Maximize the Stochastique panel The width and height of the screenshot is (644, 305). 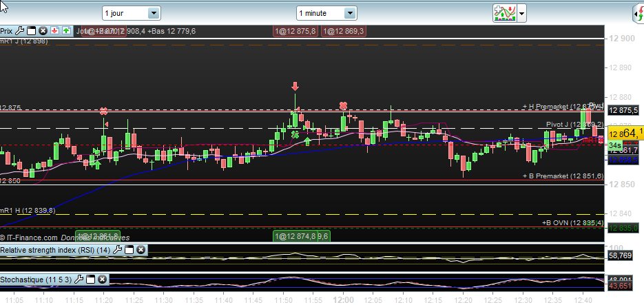click(x=90, y=280)
